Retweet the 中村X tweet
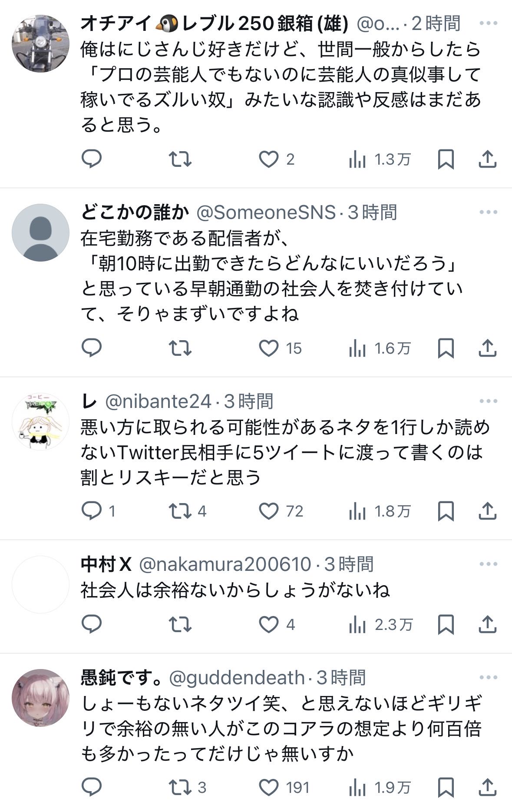Screen dimensions: 512x812 pyautogui.click(x=180, y=625)
